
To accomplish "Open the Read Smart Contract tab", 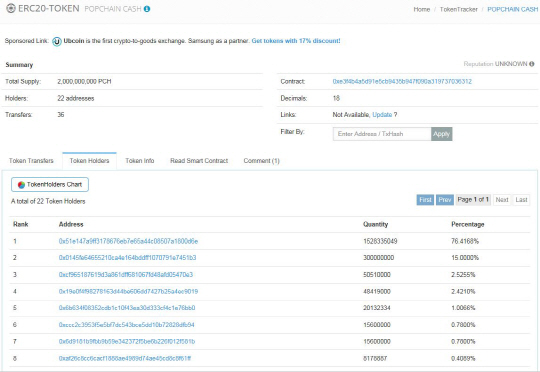I will coord(199,161).
